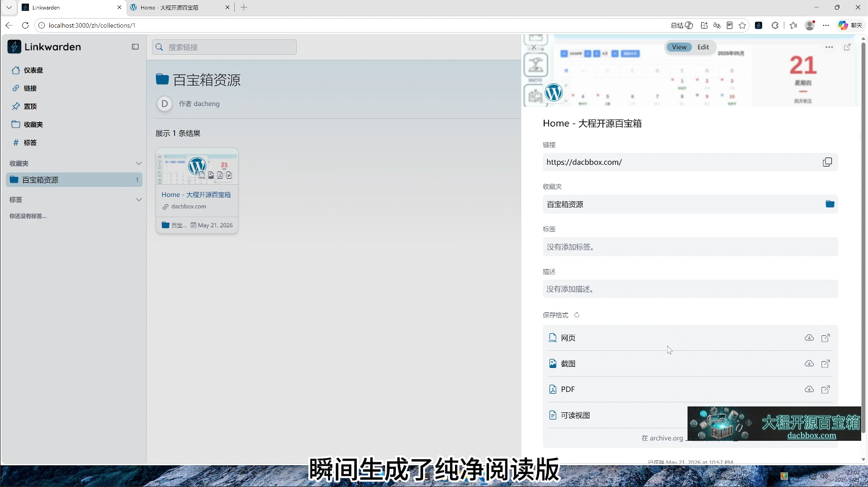Click the Linkwarden logo
The height and width of the screenshot is (487, 868).
[44, 47]
